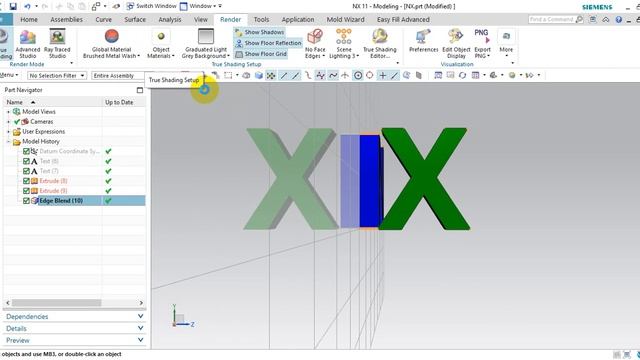Switch to the View tab
This screenshot has width=640, height=360.
[200, 19]
